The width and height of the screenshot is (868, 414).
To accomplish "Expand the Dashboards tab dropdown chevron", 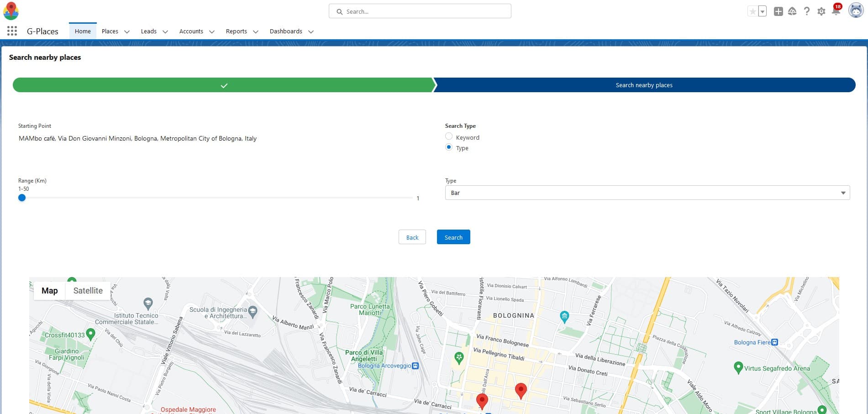I will click(x=311, y=31).
